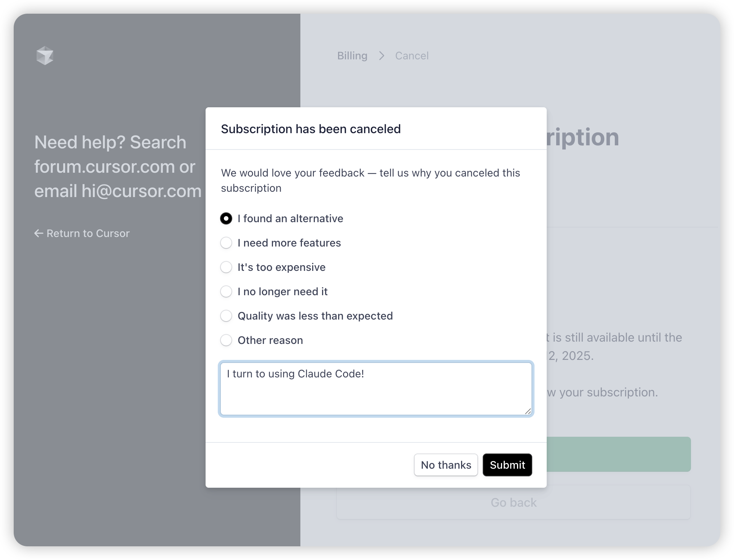Click the breadcrumb chevron separator
Screen dimensions: 734x560
(x=381, y=56)
